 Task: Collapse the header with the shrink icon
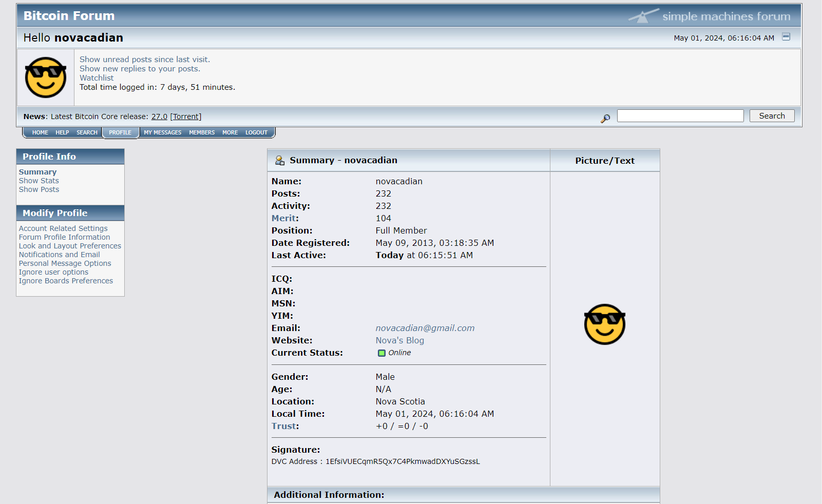pyautogui.click(x=786, y=36)
